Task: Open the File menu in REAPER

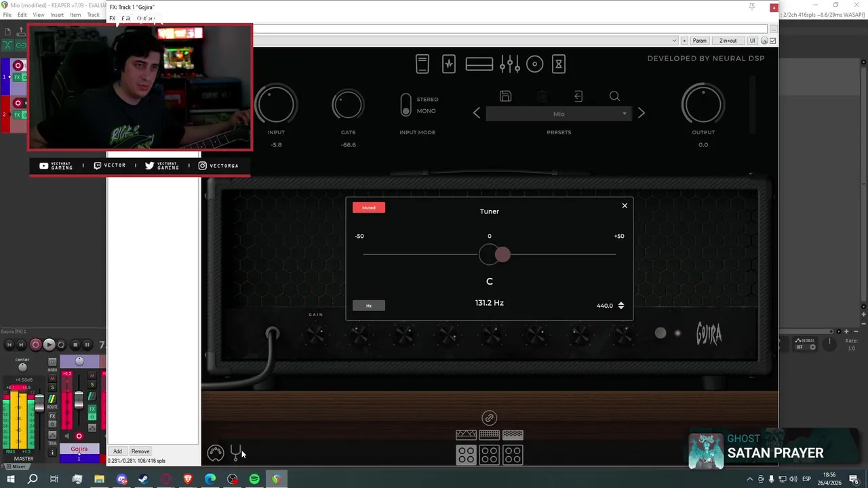Action: pos(7,15)
